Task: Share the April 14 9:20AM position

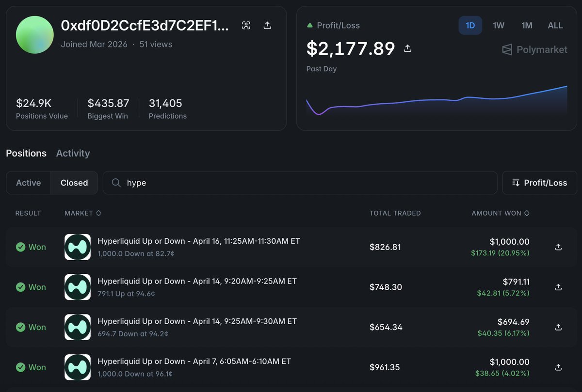Action: point(558,287)
